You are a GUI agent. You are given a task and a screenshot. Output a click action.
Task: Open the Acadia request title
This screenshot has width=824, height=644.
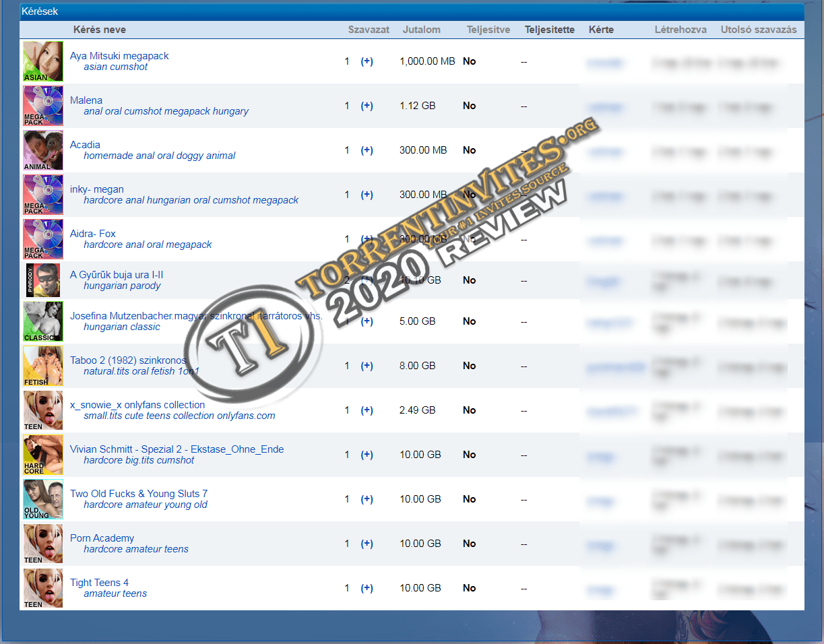click(x=85, y=145)
